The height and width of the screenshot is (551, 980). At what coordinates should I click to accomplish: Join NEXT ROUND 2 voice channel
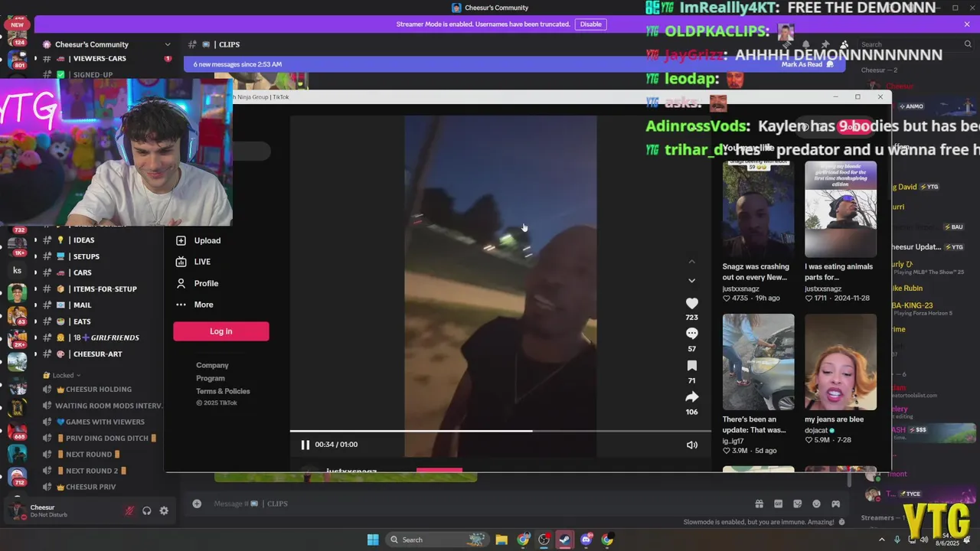(x=92, y=471)
